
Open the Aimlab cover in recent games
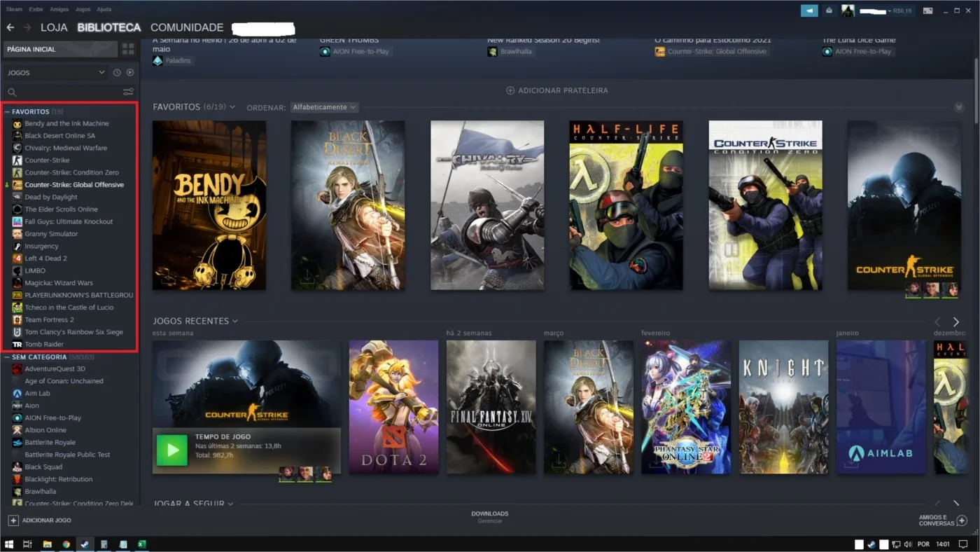881,407
